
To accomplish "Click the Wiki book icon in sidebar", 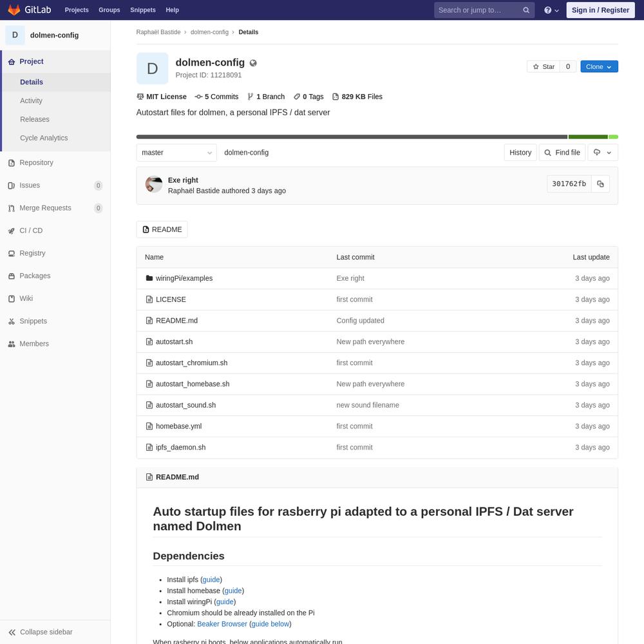I will coord(12,299).
